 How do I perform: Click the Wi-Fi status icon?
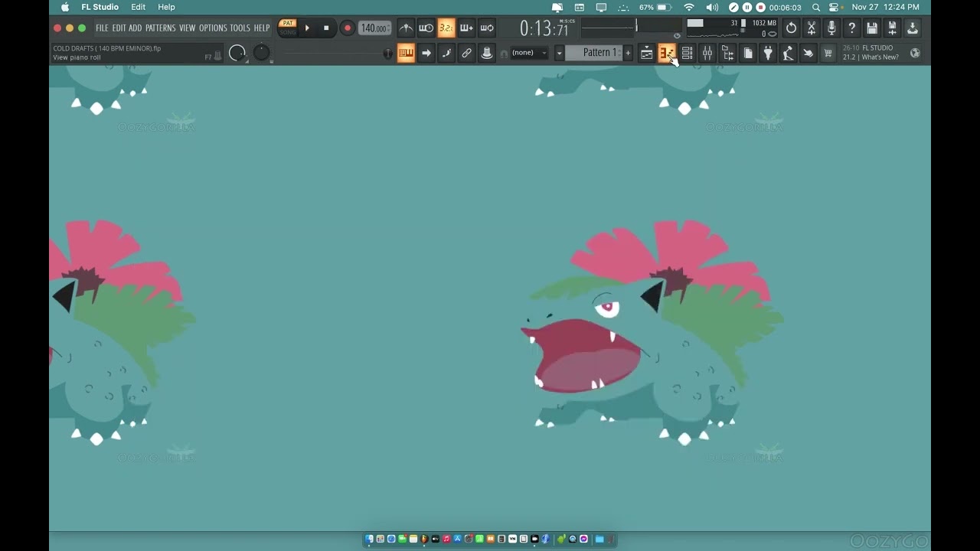689,7
